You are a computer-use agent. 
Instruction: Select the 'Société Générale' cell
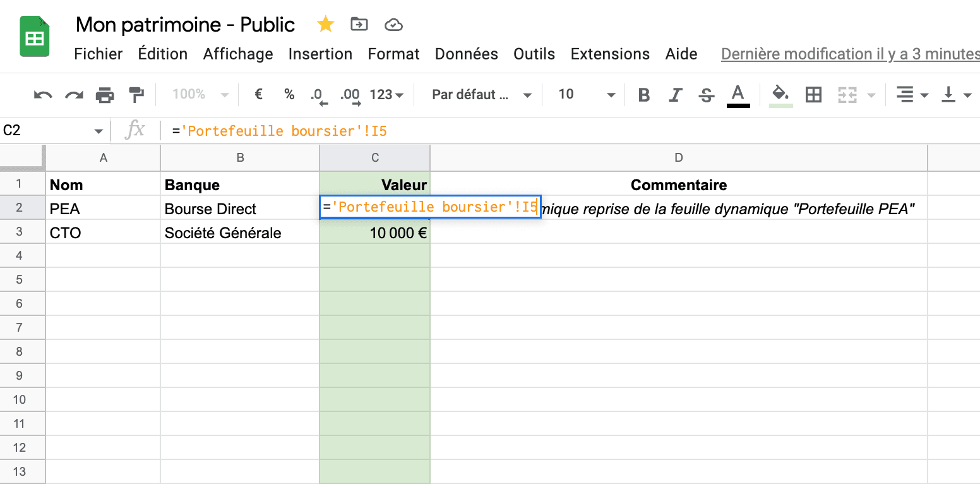tap(240, 233)
